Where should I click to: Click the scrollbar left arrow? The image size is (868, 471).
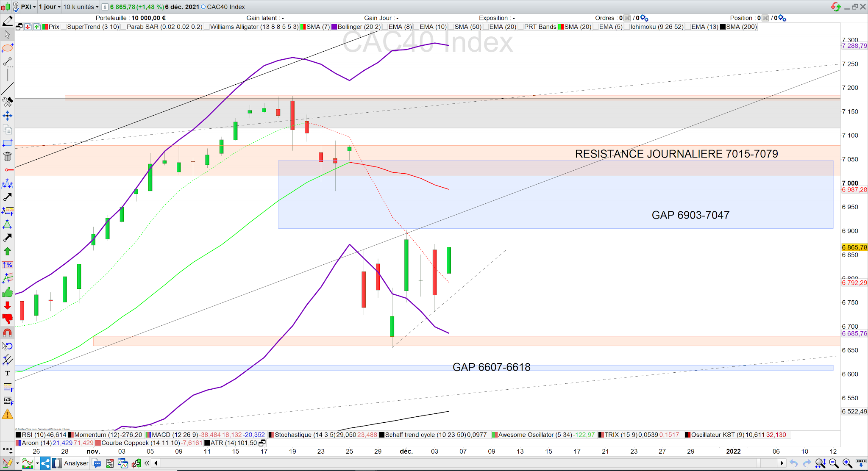tap(156, 463)
